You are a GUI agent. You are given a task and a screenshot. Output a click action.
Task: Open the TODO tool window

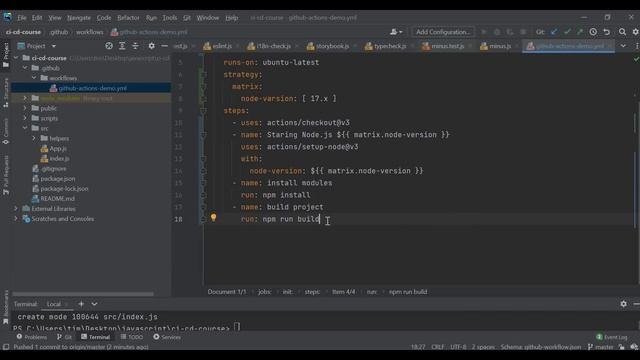point(132,337)
